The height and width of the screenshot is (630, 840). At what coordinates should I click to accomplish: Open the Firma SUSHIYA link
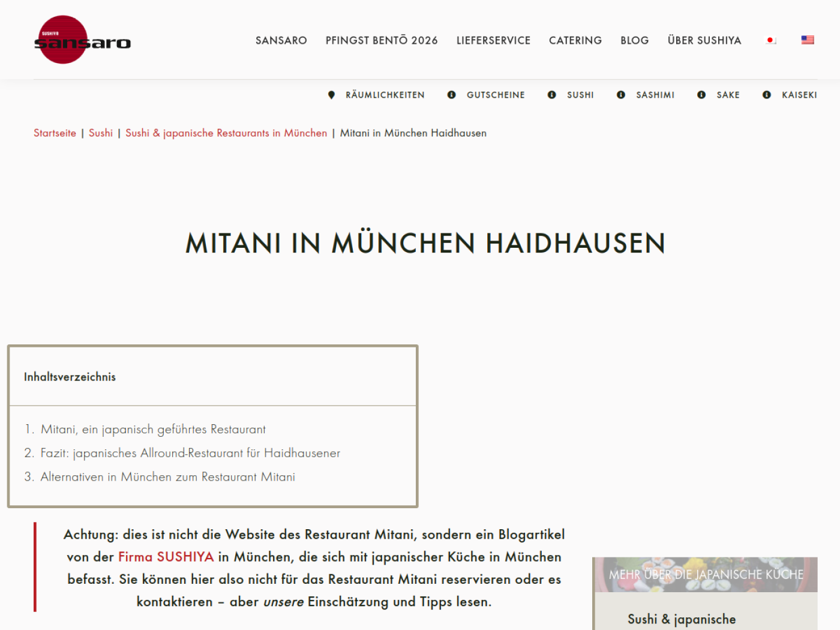(x=166, y=557)
